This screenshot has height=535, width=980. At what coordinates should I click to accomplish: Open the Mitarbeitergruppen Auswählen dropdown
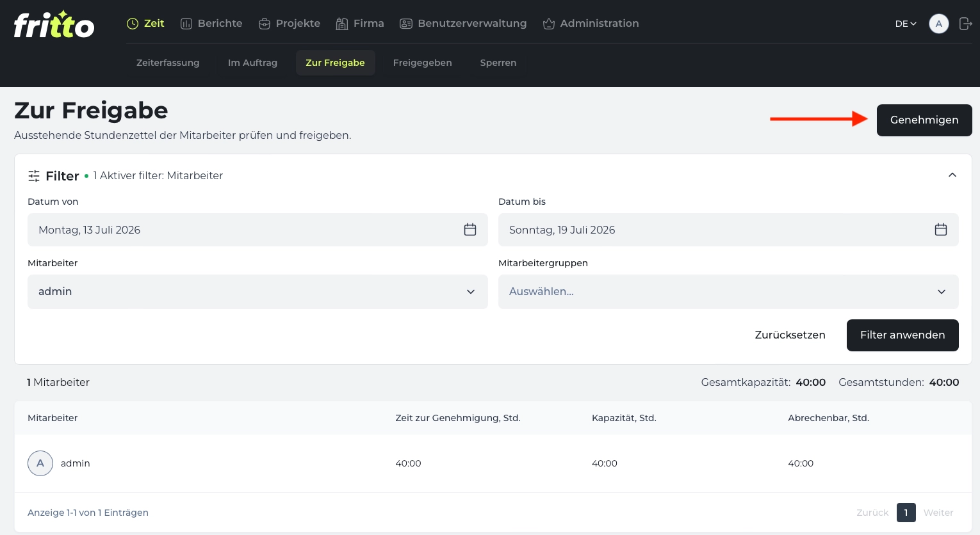(x=728, y=292)
